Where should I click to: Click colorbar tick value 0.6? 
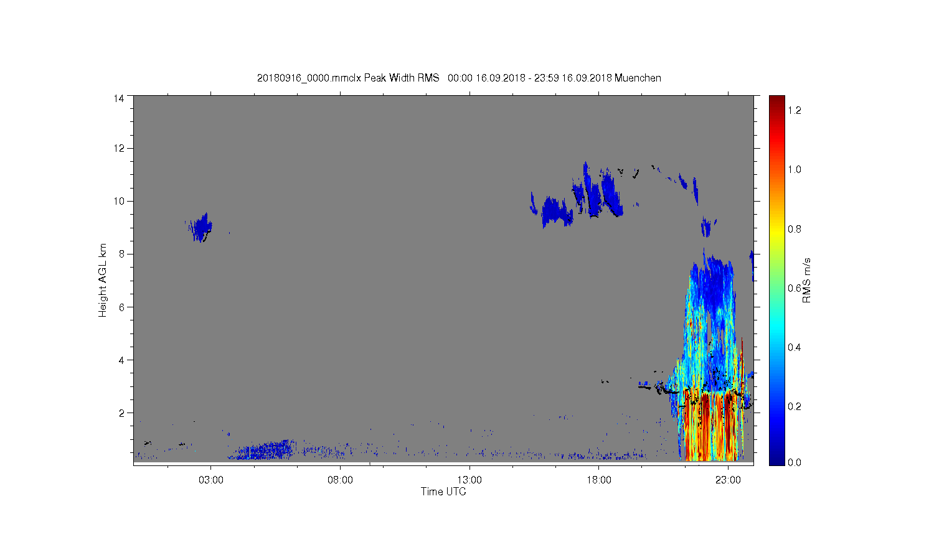pos(795,288)
